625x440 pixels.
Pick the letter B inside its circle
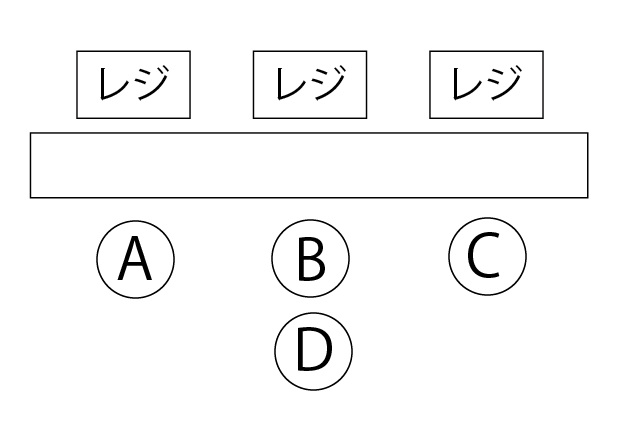tap(311, 260)
